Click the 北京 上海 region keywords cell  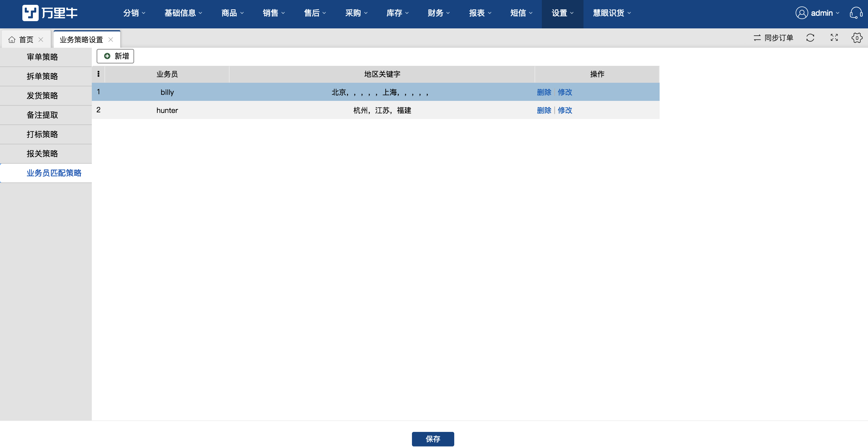[382, 92]
